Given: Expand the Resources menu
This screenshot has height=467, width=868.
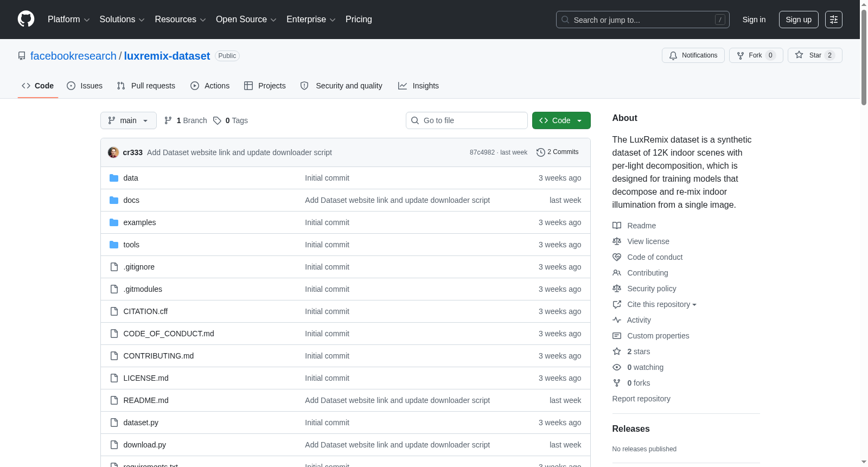Looking at the screenshot, I should point(180,20).
